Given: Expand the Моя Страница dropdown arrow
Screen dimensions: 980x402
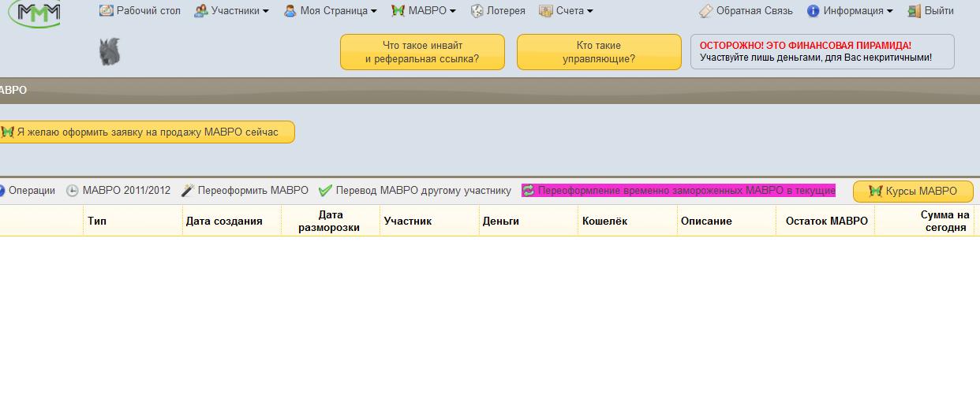Looking at the screenshot, I should [x=374, y=12].
